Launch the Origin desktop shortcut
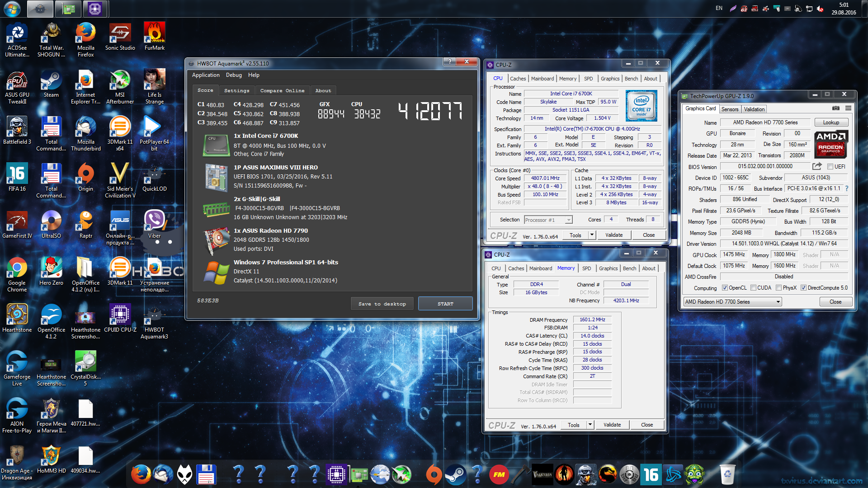 pyautogui.click(x=86, y=178)
